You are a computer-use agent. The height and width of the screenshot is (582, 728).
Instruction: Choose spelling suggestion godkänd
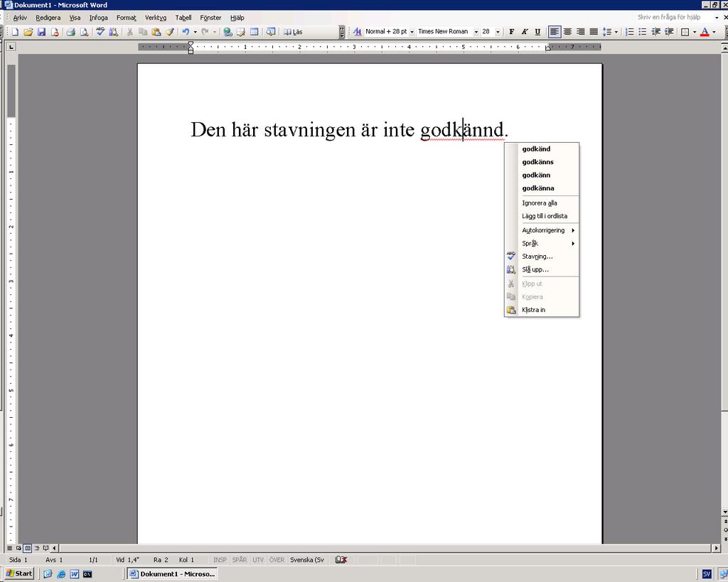tap(542, 149)
